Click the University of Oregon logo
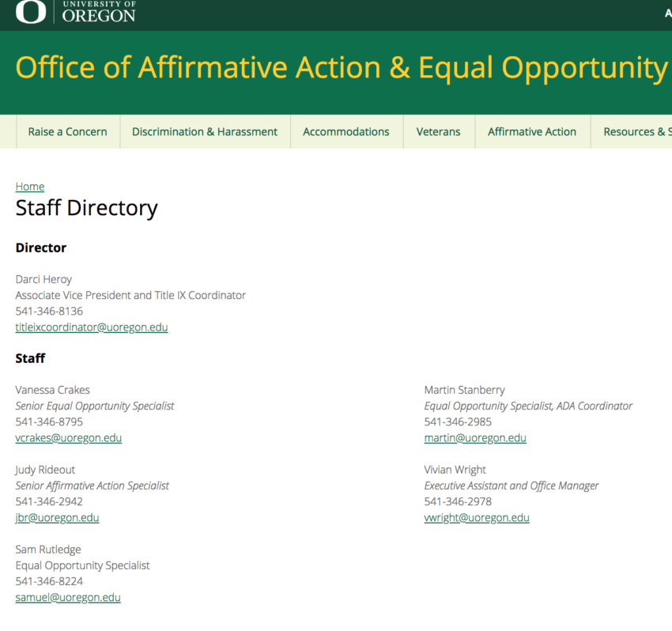Image resolution: width=672 pixels, height=631 pixels. pyautogui.click(x=75, y=12)
